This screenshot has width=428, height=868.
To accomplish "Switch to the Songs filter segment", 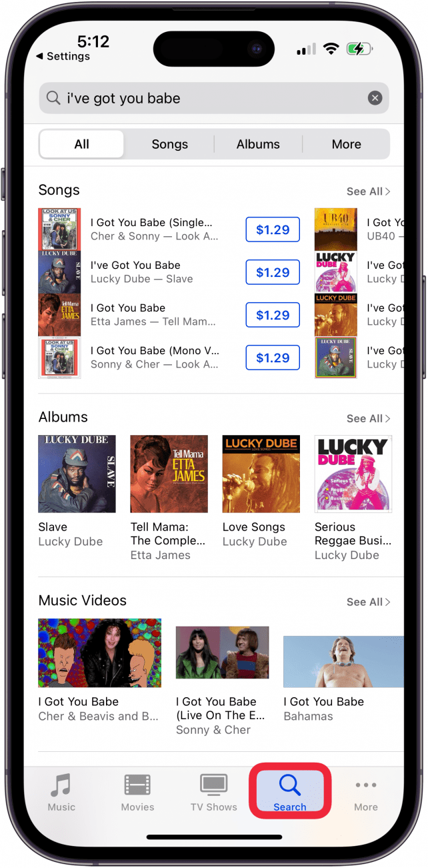I will (170, 144).
